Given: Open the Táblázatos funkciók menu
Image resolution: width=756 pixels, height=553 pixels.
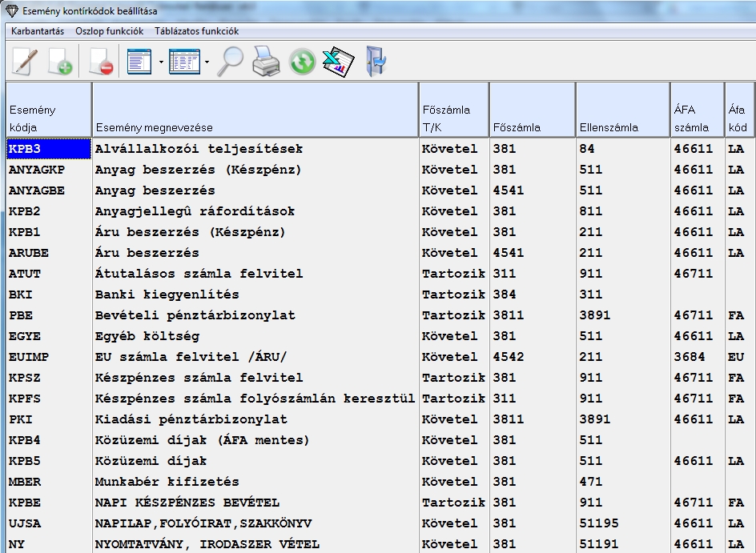Looking at the screenshot, I should click(196, 31).
